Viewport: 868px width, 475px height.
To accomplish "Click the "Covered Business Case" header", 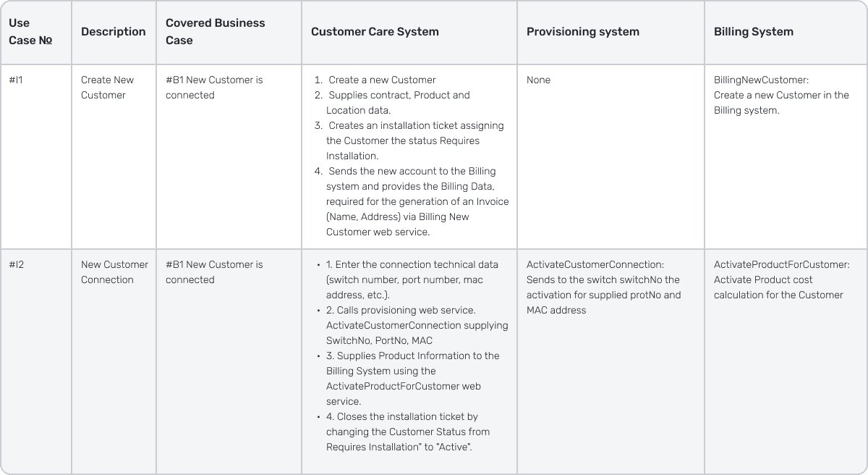I will point(216,32).
